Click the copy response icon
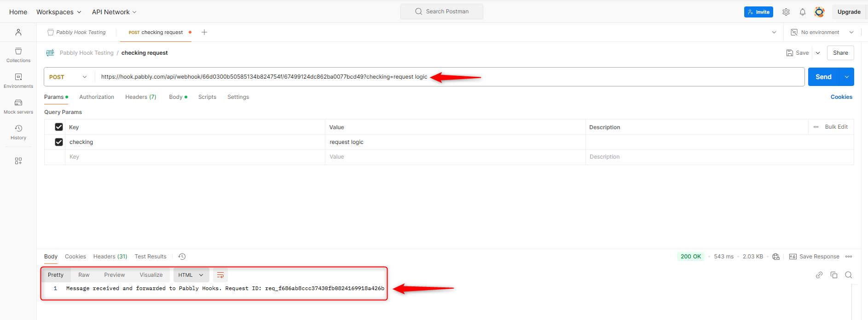Image resolution: width=868 pixels, height=320 pixels. (x=834, y=275)
